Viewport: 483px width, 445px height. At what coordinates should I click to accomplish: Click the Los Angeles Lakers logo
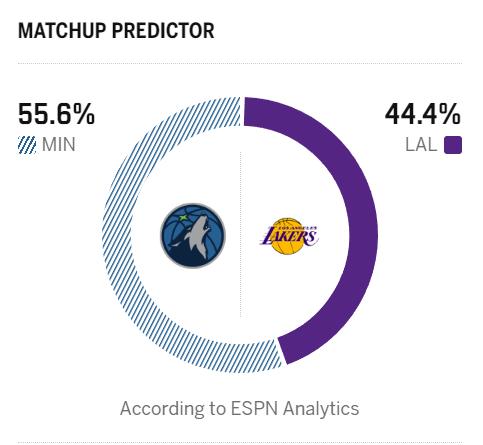289,236
